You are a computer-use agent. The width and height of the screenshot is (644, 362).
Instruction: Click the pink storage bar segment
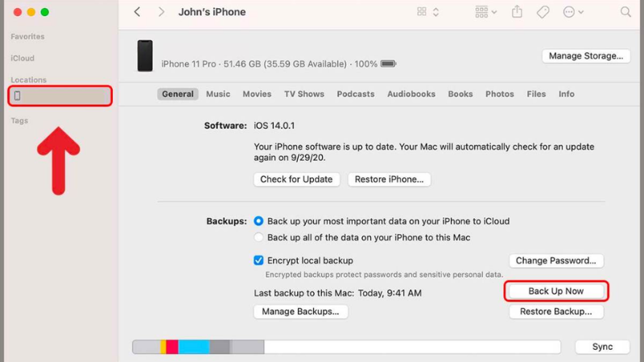172,347
